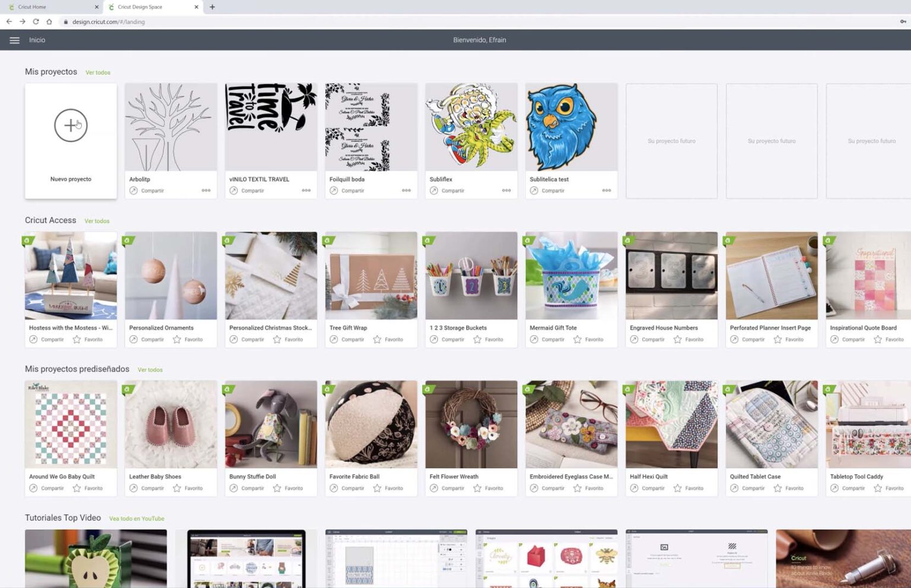Expand more options on vINILO TEXTIL TRAVEL
The image size is (911, 588).
(306, 191)
